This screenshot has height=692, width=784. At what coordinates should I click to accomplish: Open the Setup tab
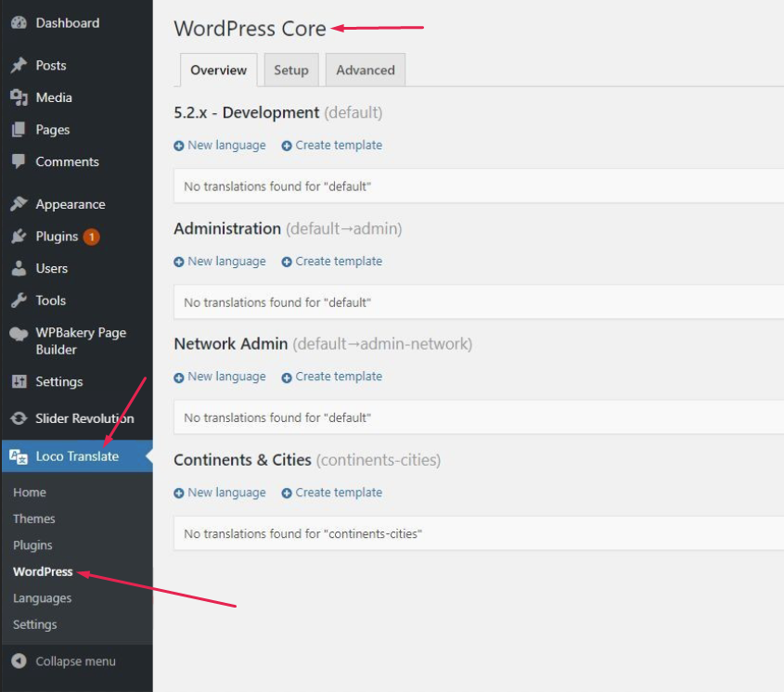[x=291, y=70]
